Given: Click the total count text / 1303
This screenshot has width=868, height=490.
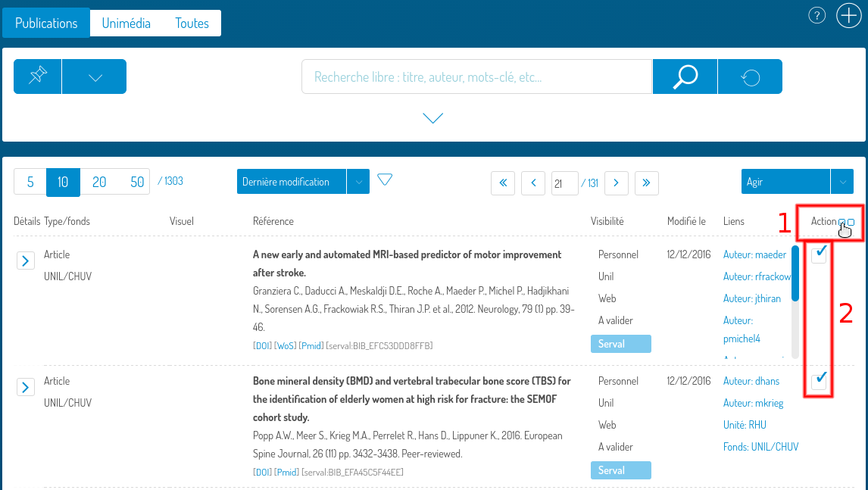Looking at the screenshot, I should pyautogui.click(x=170, y=181).
